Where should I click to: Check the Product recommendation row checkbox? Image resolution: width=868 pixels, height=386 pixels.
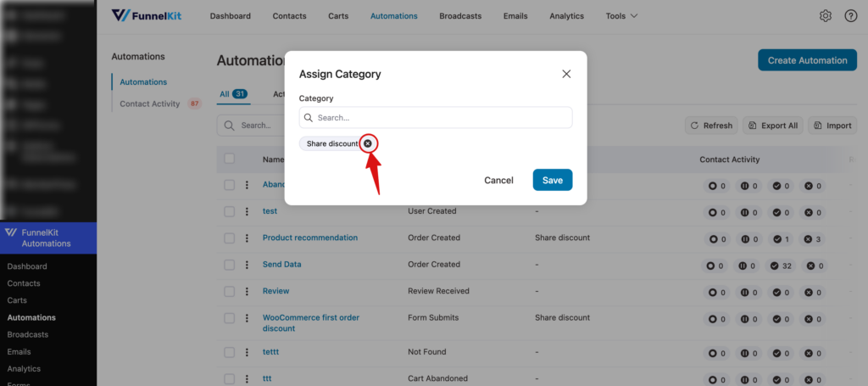229,238
